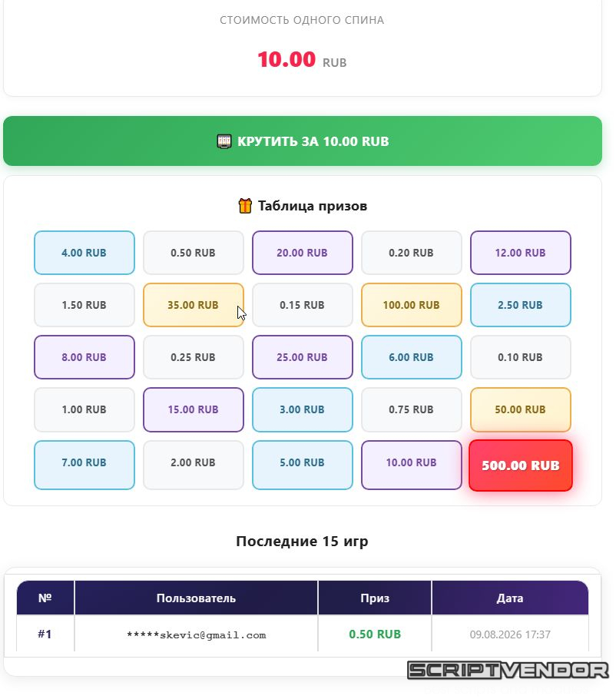Click the 0.50 RUB prize in game row #1

click(375, 634)
